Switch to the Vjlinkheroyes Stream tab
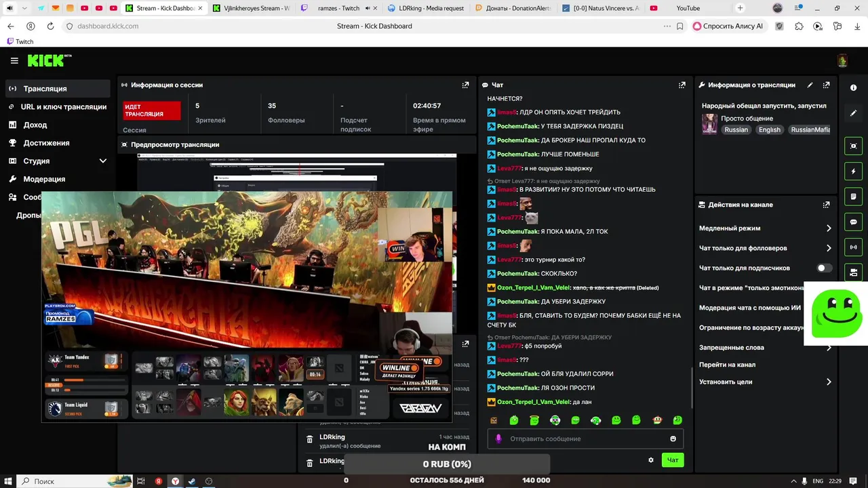868x488 pixels. point(252,8)
